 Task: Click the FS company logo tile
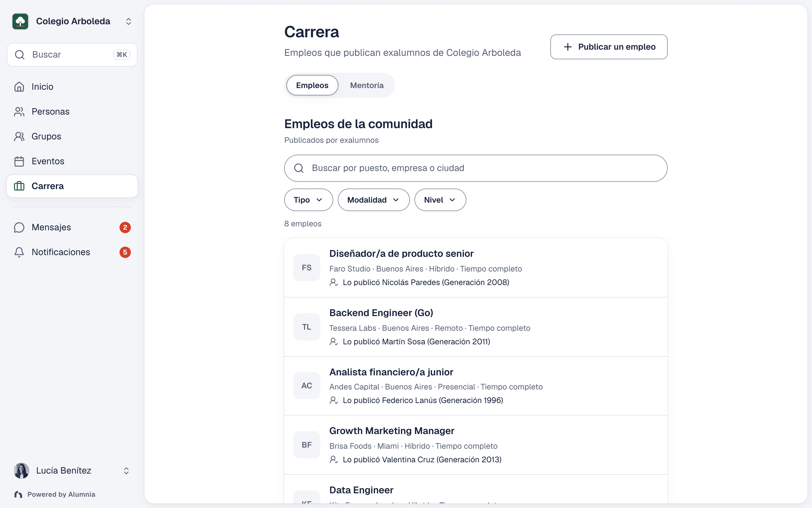pos(307,268)
